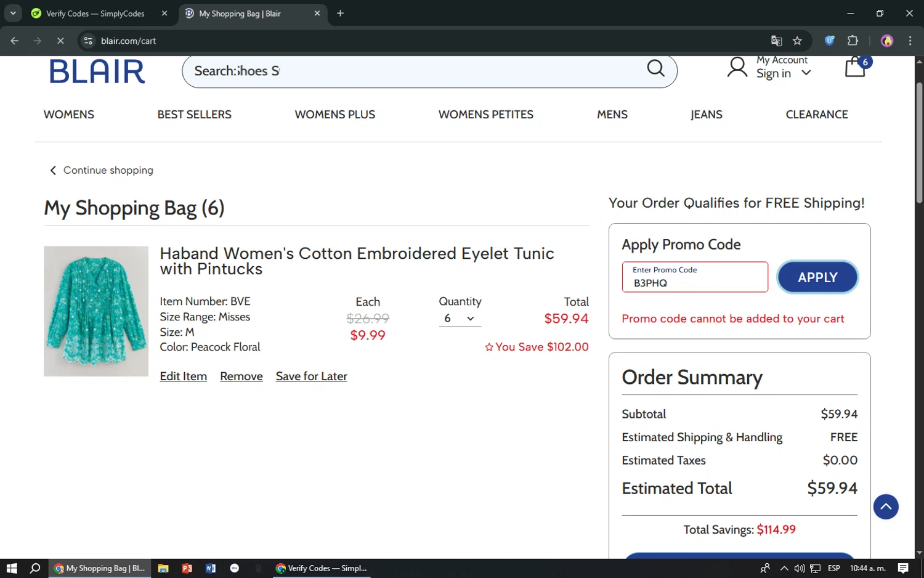Click the BLAIR logo
924x578 pixels.
(97, 71)
